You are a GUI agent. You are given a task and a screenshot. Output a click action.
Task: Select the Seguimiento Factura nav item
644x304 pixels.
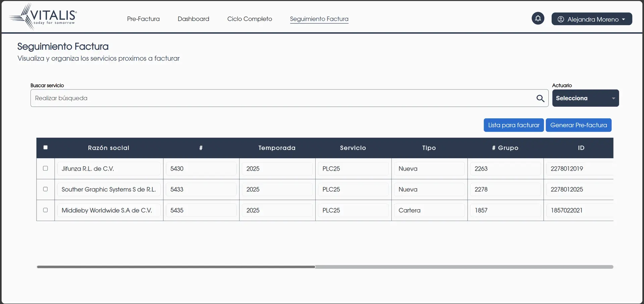[x=319, y=19]
